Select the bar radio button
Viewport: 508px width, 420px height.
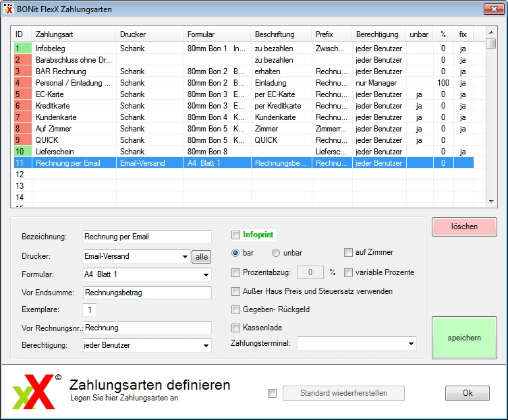[235, 253]
